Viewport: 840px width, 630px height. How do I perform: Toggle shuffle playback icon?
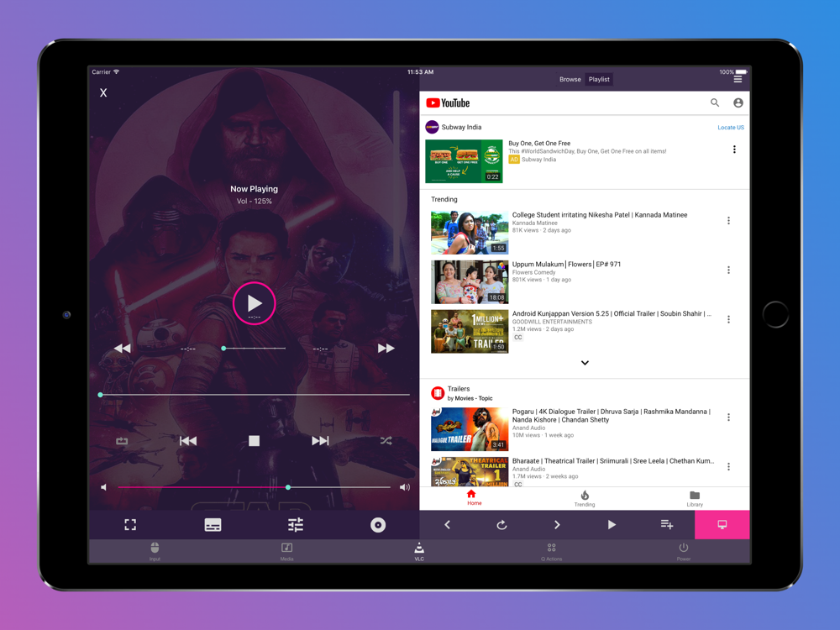pyautogui.click(x=386, y=441)
